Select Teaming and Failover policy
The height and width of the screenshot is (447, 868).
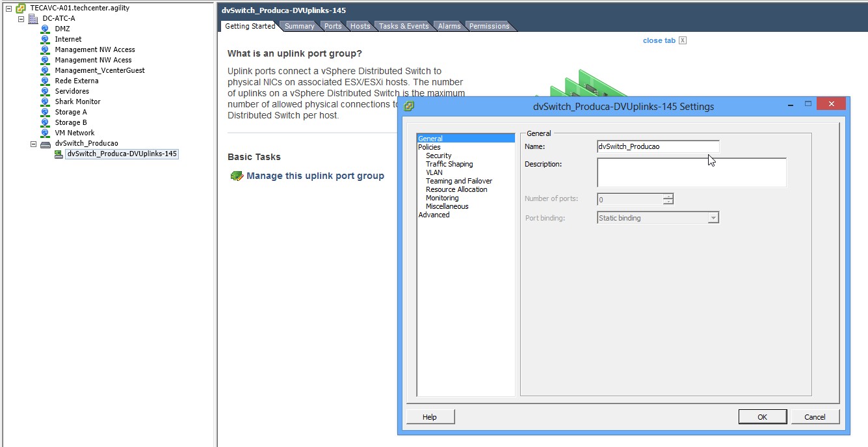(458, 181)
